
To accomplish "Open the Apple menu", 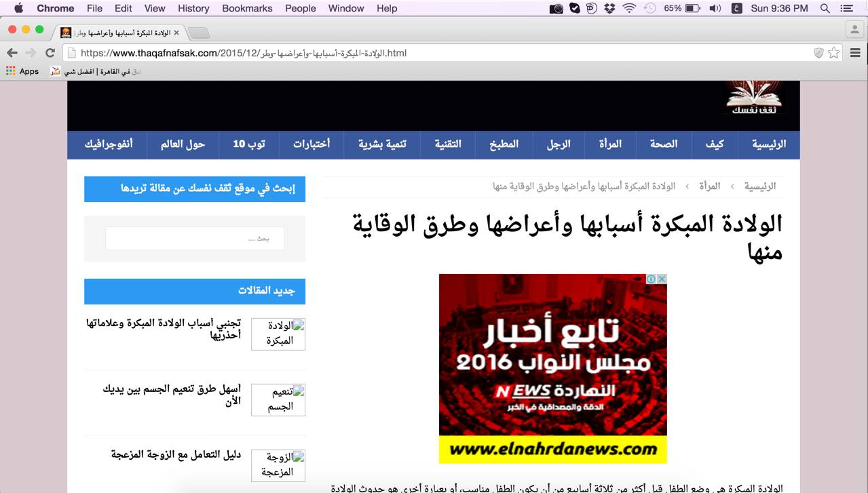I will [18, 8].
